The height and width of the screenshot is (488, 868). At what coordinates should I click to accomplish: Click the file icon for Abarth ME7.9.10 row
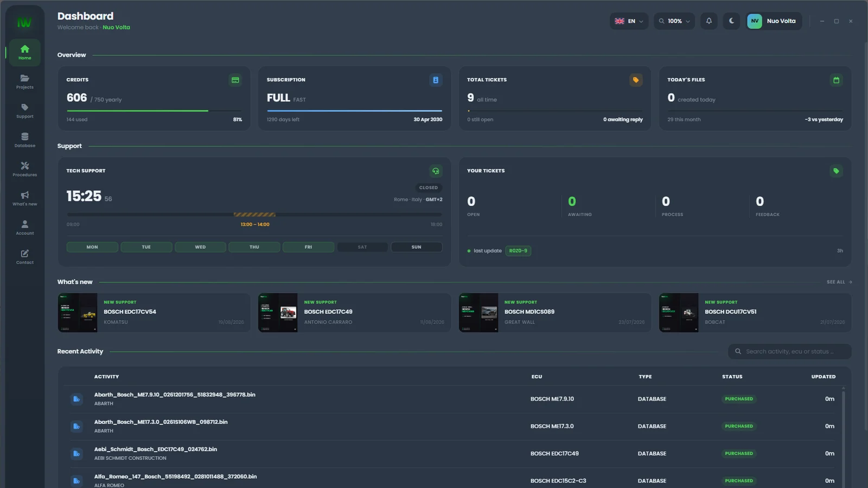click(x=76, y=399)
